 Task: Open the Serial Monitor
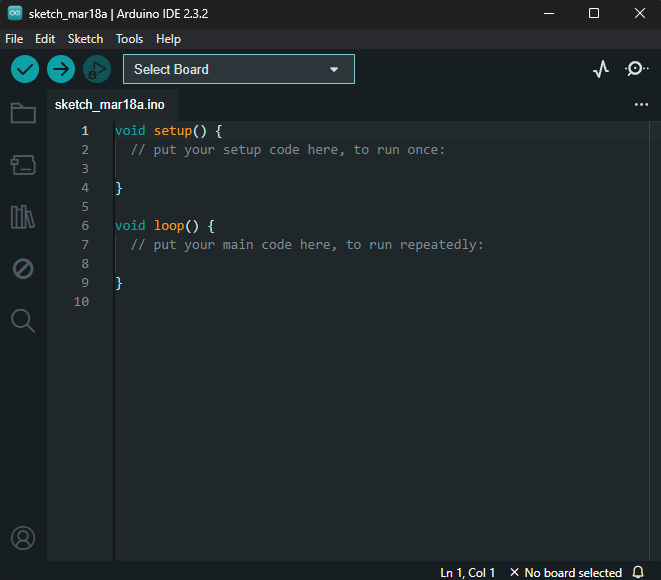[x=636, y=69]
